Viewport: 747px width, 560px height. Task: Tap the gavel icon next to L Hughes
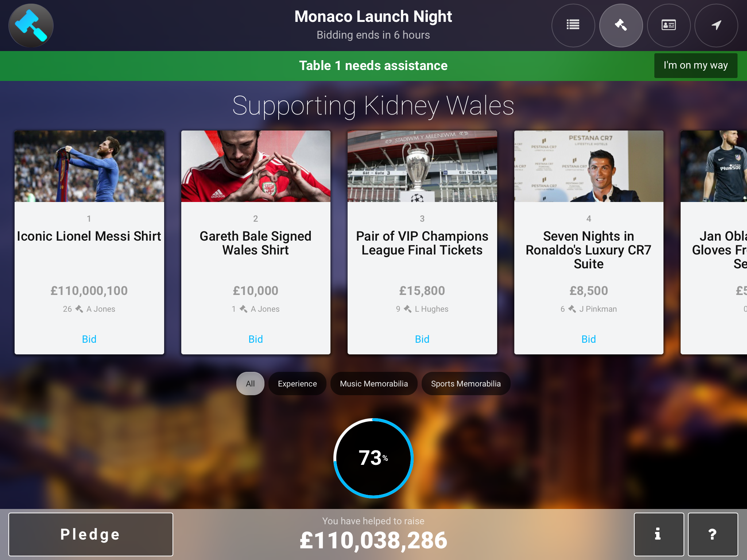[407, 309]
